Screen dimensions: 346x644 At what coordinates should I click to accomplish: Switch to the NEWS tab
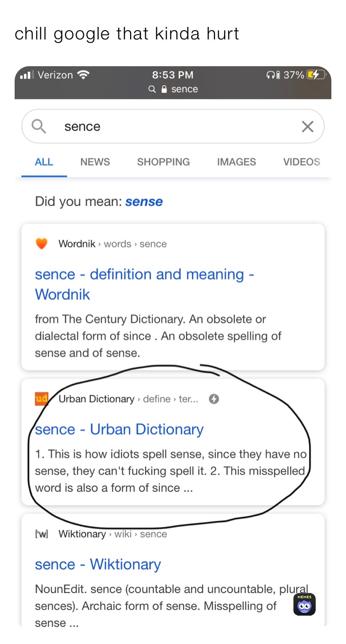(95, 162)
